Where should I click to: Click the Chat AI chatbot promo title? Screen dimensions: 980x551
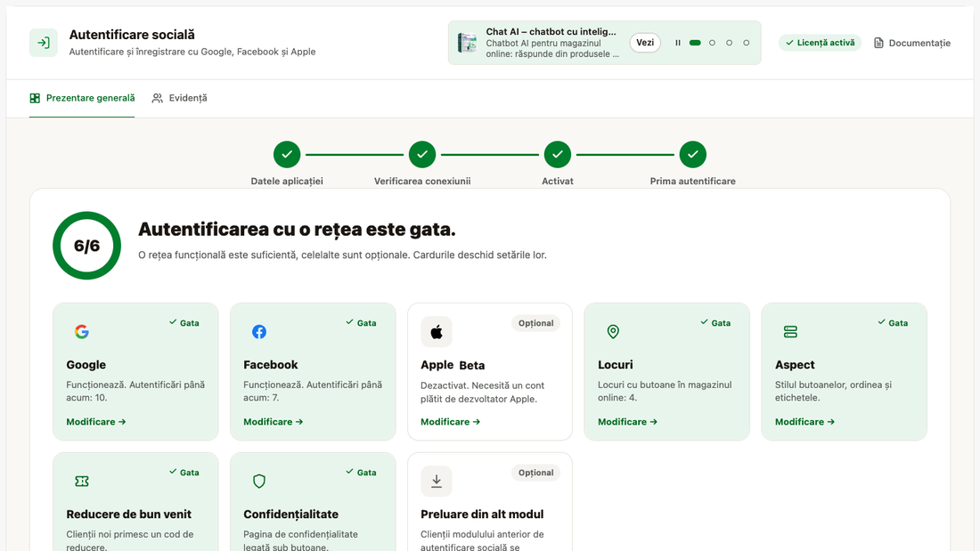pyautogui.click(x=551, y=32)
